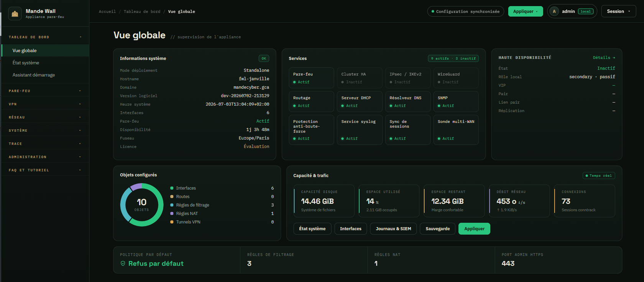The image size is (644, 282).
Task: Click the Routage service card
Action: click(x=311, y=102)
